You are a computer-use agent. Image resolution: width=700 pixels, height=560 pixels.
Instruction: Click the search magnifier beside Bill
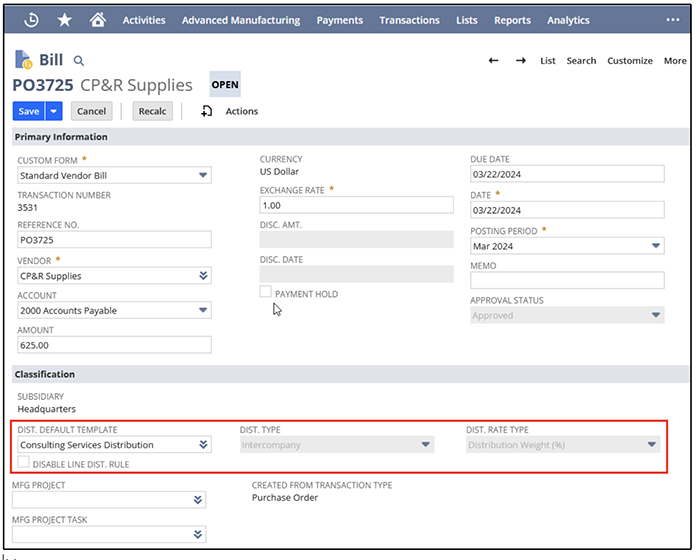[80, 61]
